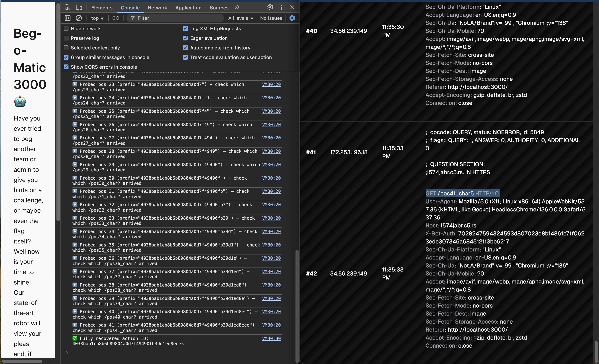This screenshot has height=364, width=599.
Task: Create a live expression with the eye icon
Action: tap(116, 18)
